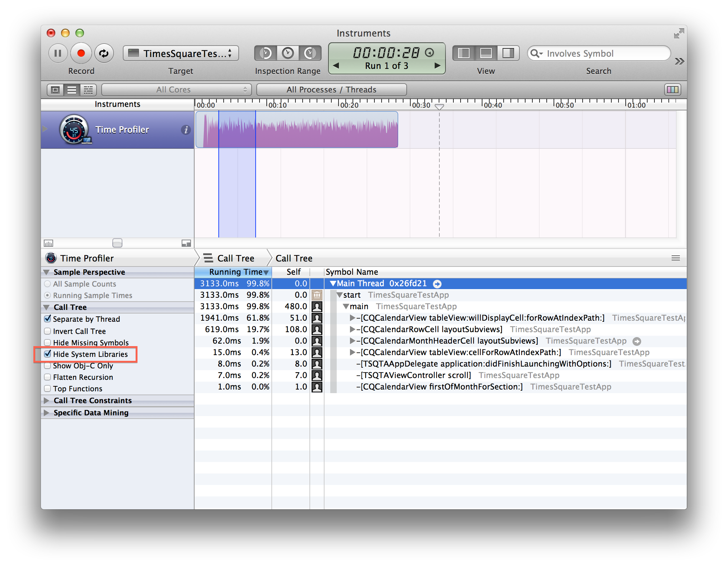Uncheck Hide System Libraries checkbox
Viewport: 728px width, 566px height.
pos(48,354)
